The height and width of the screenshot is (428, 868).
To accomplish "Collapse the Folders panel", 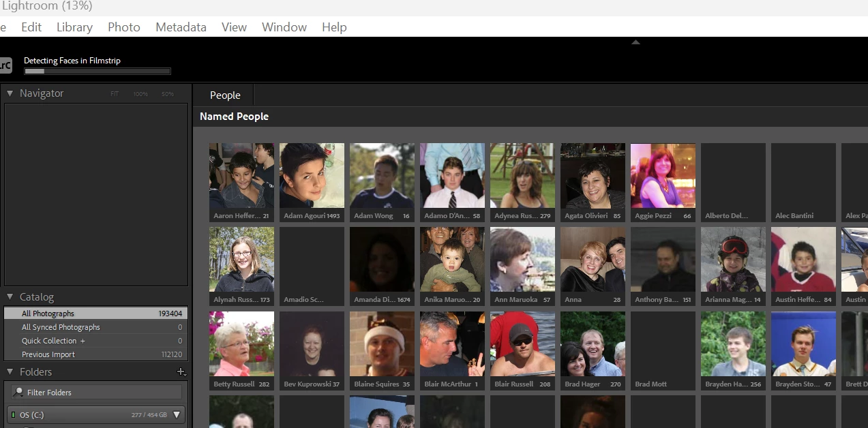I will (10, 372).
